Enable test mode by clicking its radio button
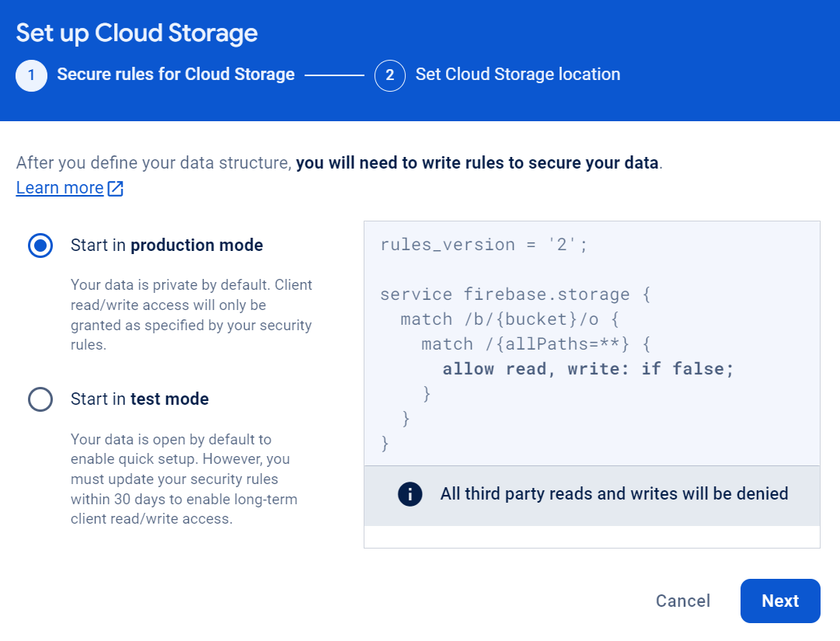840x641 pixels. 40,399
